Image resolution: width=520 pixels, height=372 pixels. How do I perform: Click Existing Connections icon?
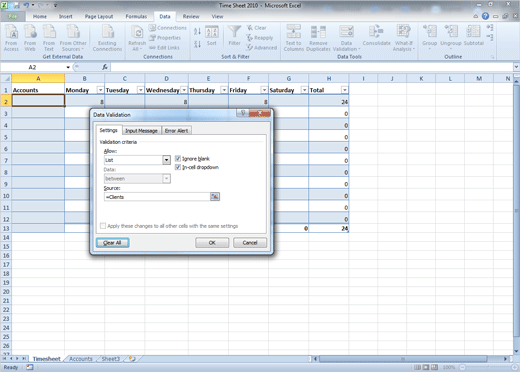pos(107,38)
